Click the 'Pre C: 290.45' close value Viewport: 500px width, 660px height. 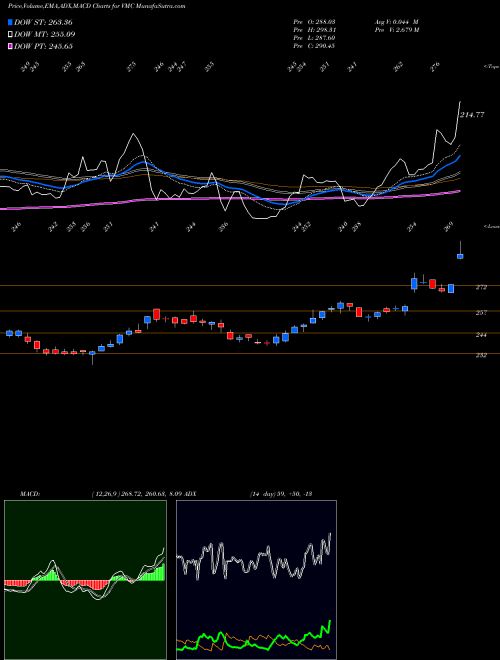(x=314, y=46)
